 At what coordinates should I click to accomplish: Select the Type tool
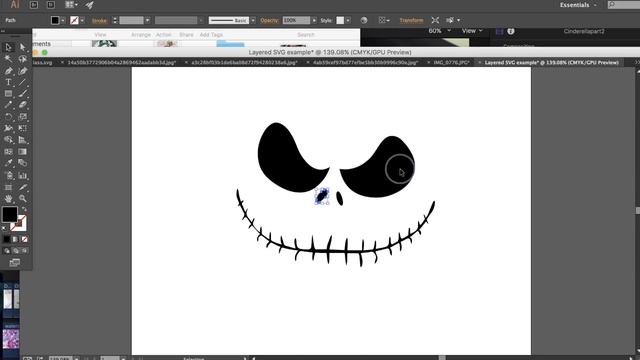point(8,82)
